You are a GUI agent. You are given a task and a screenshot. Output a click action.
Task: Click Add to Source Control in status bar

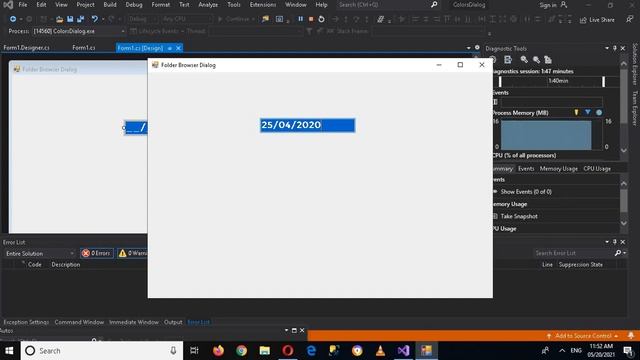pos(583,336)
